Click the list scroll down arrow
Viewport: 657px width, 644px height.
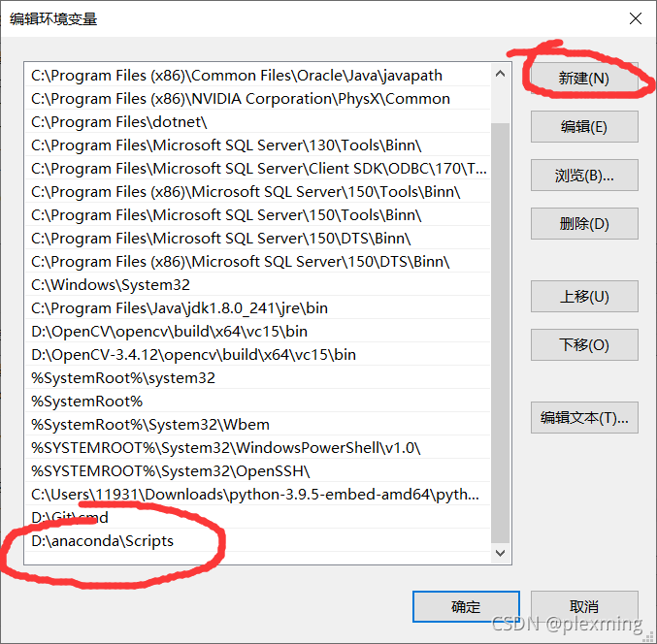click(x=500, y=553)
